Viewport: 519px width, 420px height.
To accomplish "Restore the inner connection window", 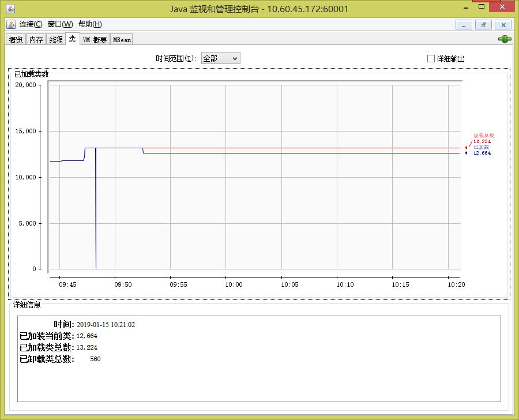I will click(484, 25).
